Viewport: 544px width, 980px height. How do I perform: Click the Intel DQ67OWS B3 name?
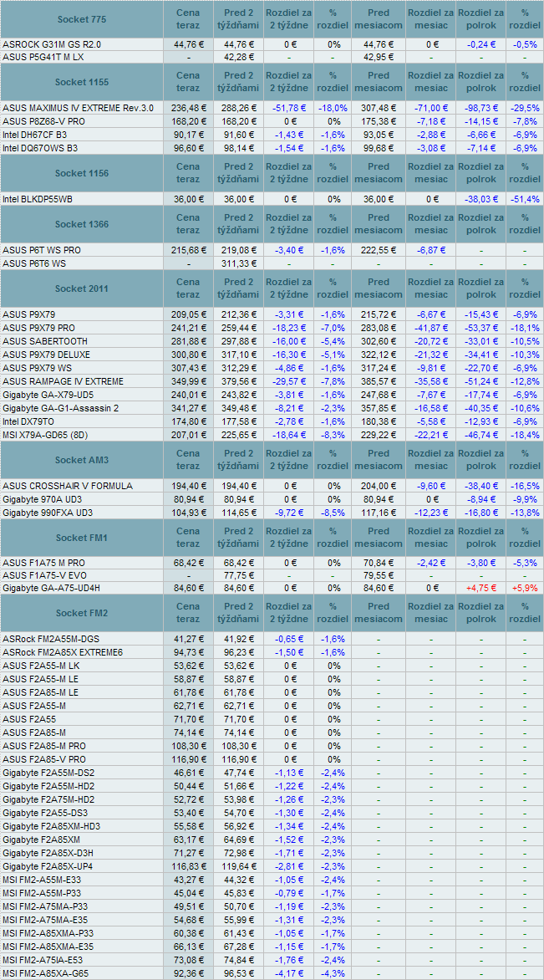(x=42, y=148)
